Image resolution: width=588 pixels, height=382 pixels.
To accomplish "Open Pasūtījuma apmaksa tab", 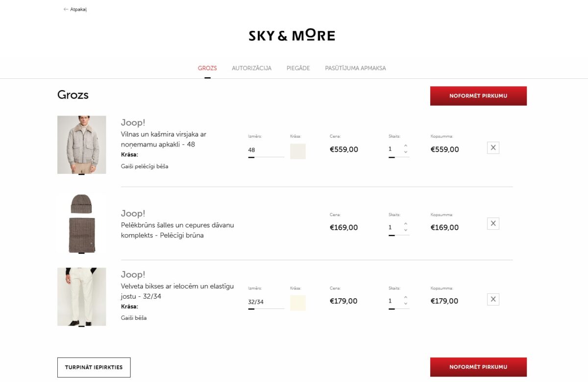I will (x=355, y=68).
